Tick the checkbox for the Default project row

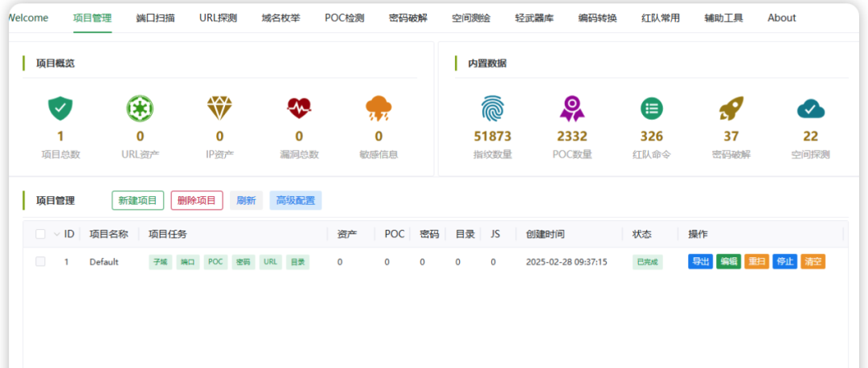pos(40,262)
